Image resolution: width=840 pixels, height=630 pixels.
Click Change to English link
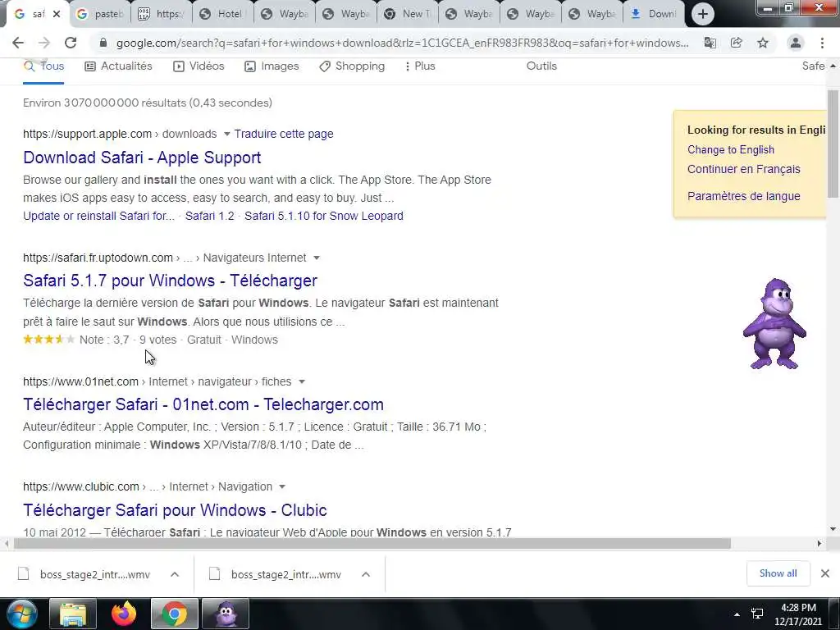tap(731, 150)
